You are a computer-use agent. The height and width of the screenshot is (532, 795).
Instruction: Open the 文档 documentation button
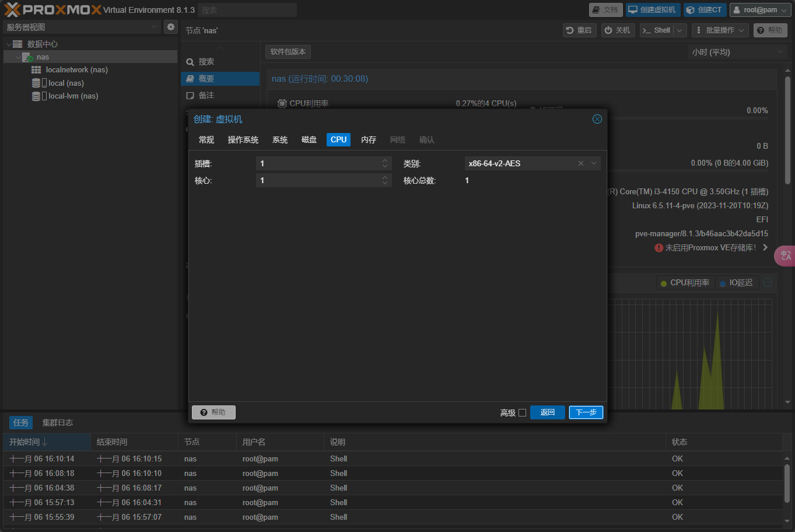click(x=605, y=10)
